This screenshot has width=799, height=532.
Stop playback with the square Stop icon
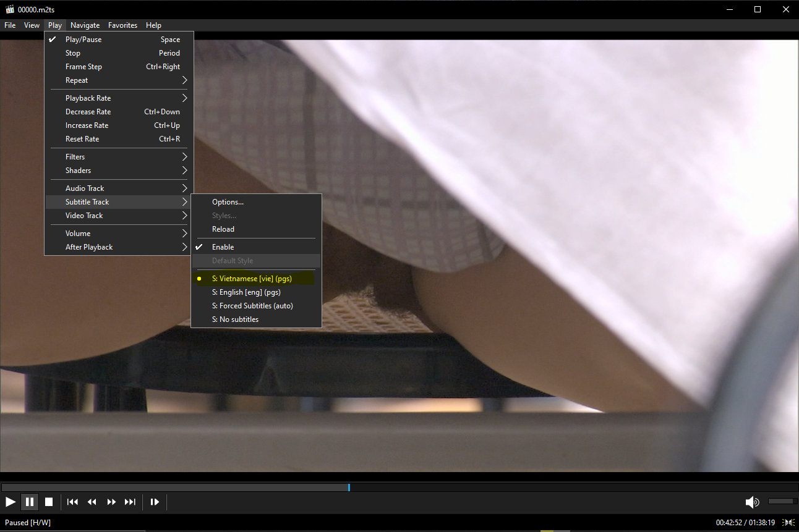49,502
